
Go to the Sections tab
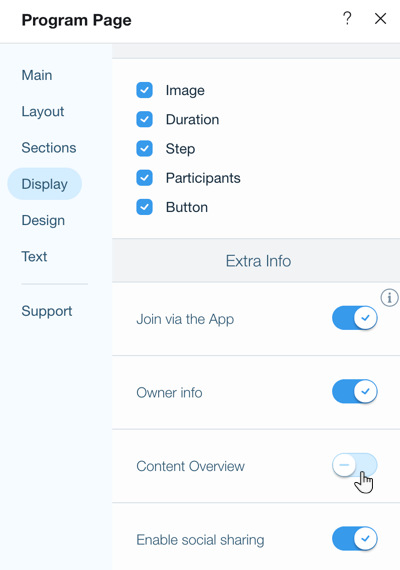coord(49,148)
